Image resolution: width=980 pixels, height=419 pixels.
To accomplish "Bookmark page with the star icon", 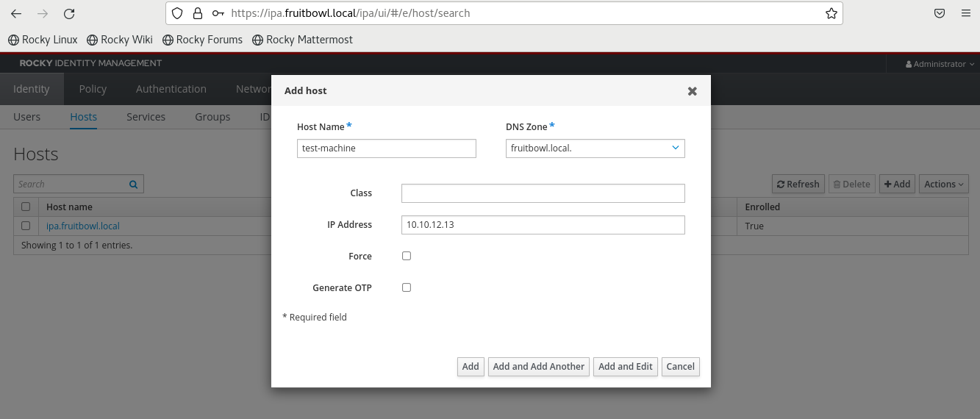I will coord(831,13).
